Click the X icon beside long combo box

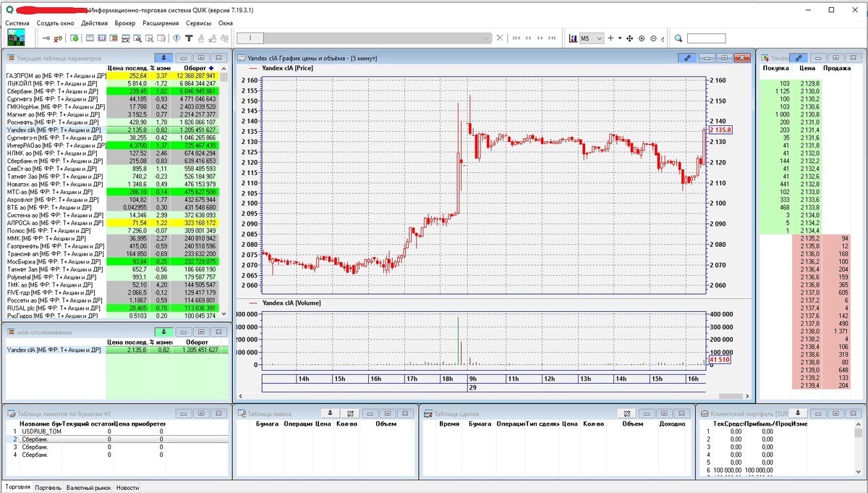coord(500,38)
